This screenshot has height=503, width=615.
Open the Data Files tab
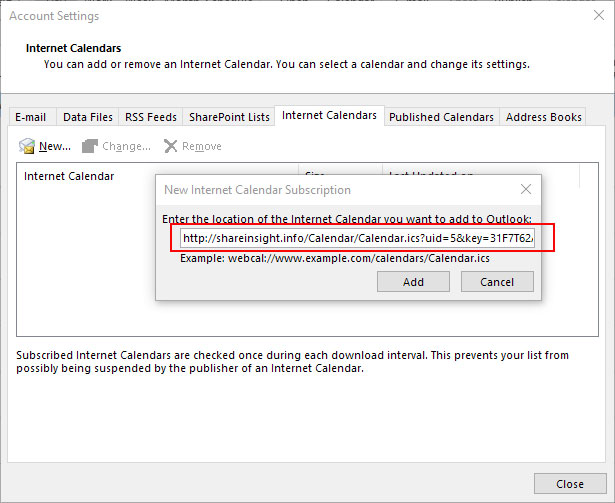pyautogui.click(x=88, y=117)
